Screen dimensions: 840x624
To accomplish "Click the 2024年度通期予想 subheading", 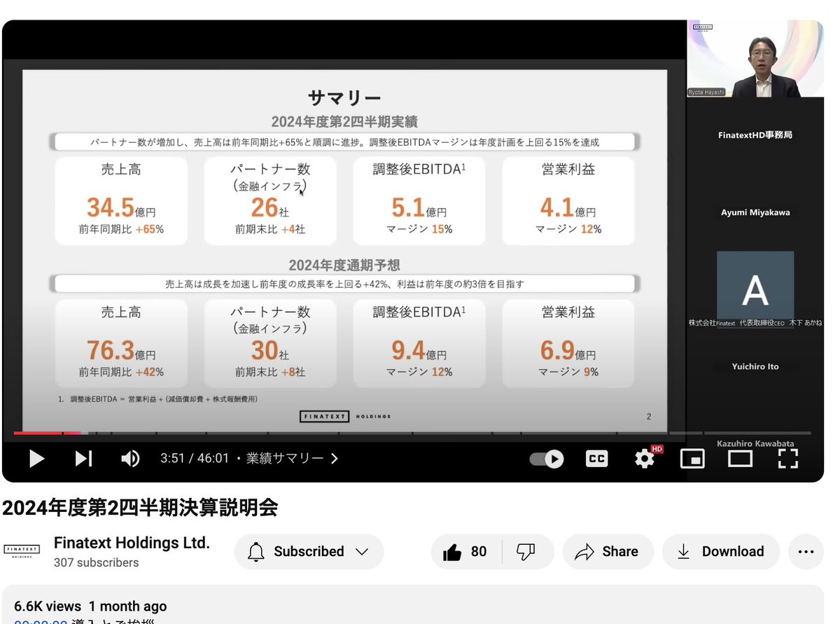I will pos(344,265).
